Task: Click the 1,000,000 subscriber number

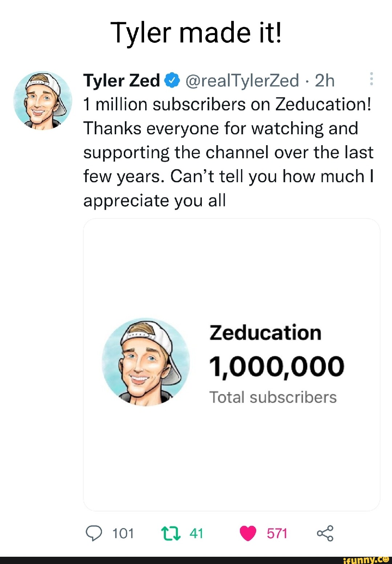Action: (277, 366)
